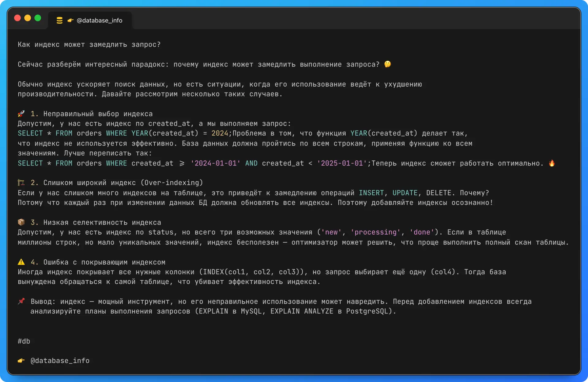Click the yellow minimize window button
Screen dimensions: 588x382
coord(28,18)
